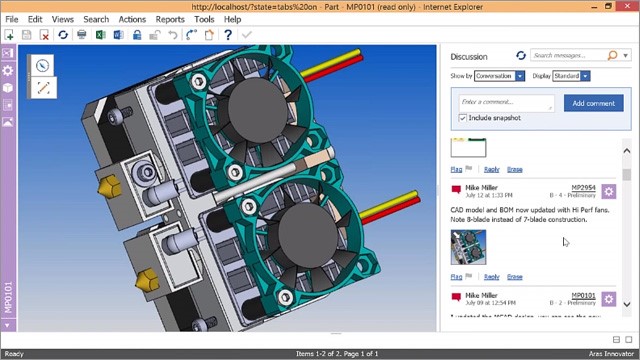
Task: Click the grey Unlock icon
Action: 155,35
